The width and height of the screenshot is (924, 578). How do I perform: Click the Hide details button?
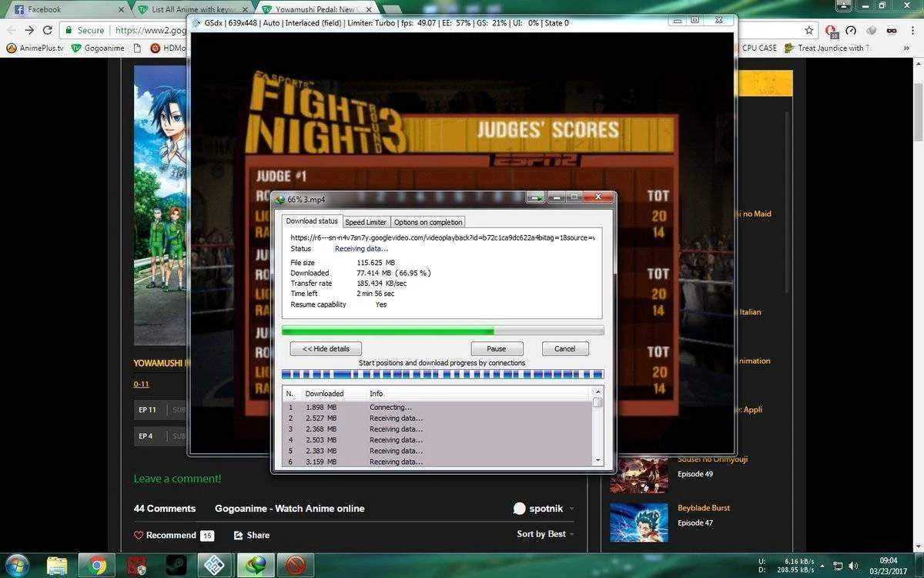click(x=326, y=348)
